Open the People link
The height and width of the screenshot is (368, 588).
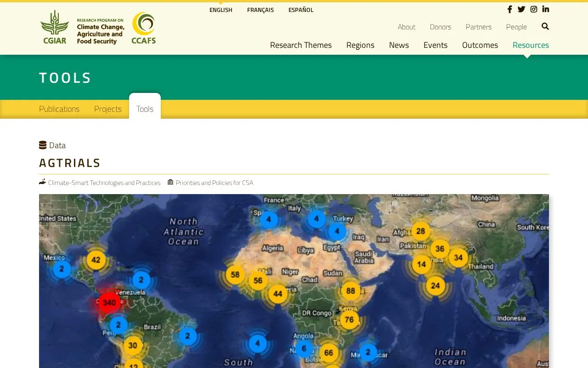516,27
